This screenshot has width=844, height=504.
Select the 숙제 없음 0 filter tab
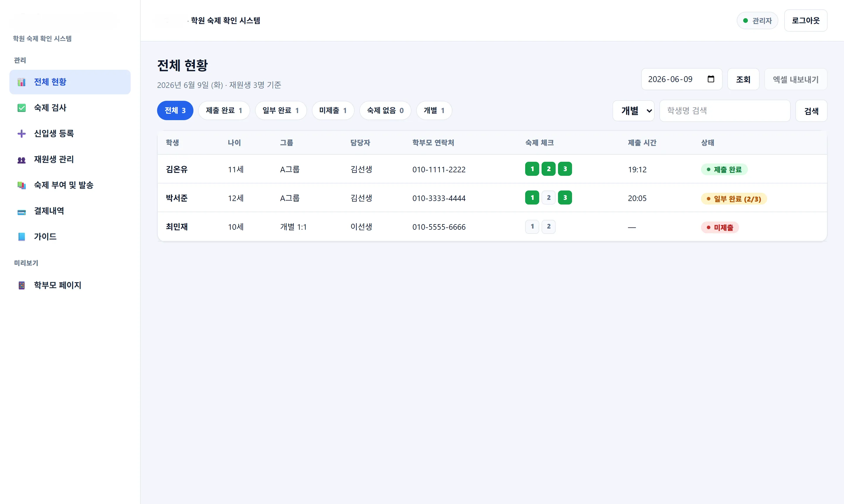pos(385,110)
